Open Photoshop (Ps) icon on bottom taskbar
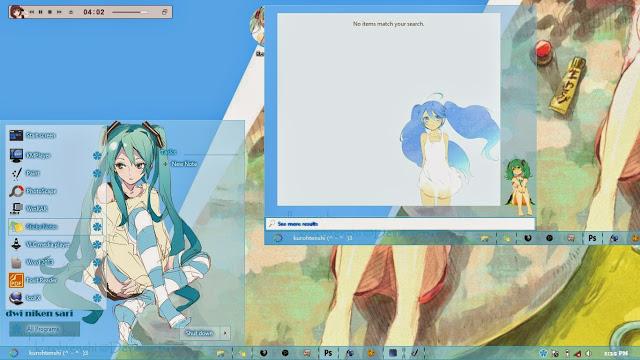 [x=328, y=353]
